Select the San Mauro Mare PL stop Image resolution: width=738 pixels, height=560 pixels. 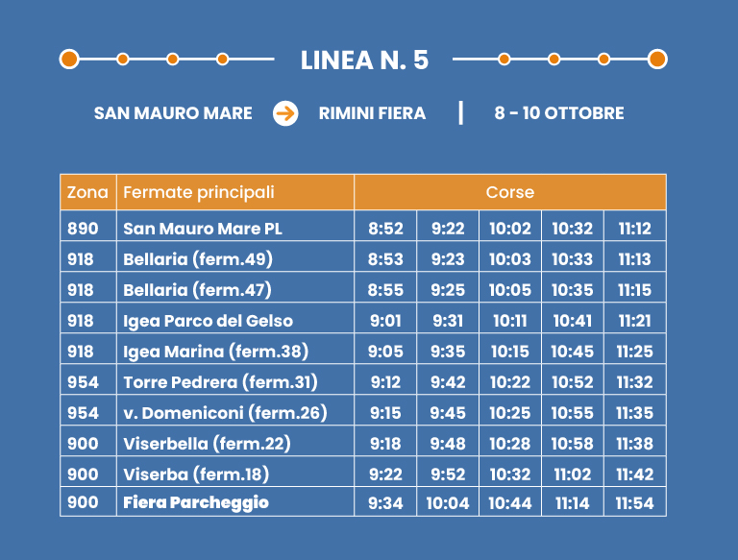point(203,229)
